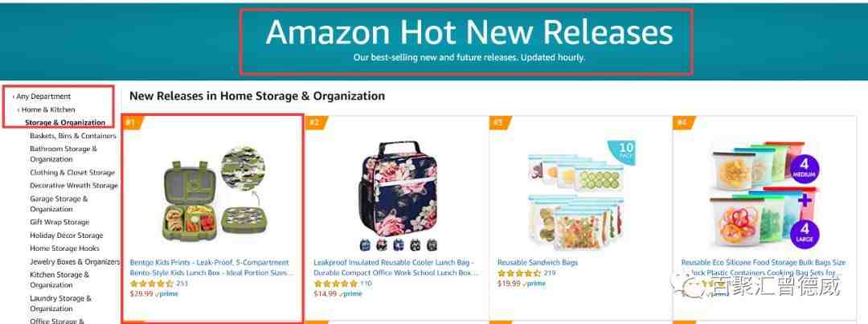Open the silicone food storage bags image
The width and height of the screenshot is (868, 324).
pos(764,195)
